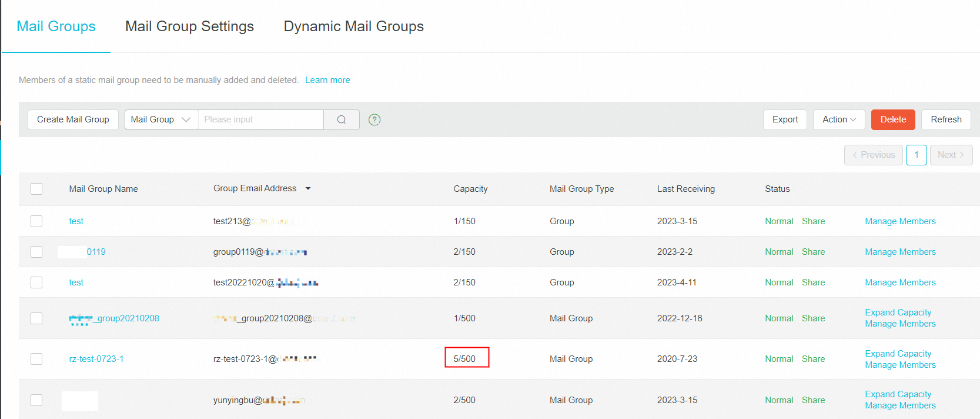980x419 pixels.
Task: Check the box for the test213 row
Action: (36, 221)
